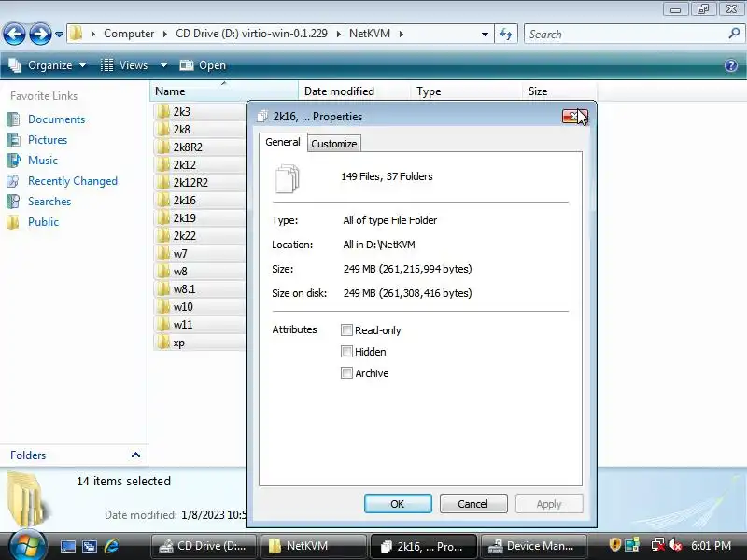Screen dimensions: 747x560
Task: Sort by Date modified column header
Action: [x=355, y=91]
